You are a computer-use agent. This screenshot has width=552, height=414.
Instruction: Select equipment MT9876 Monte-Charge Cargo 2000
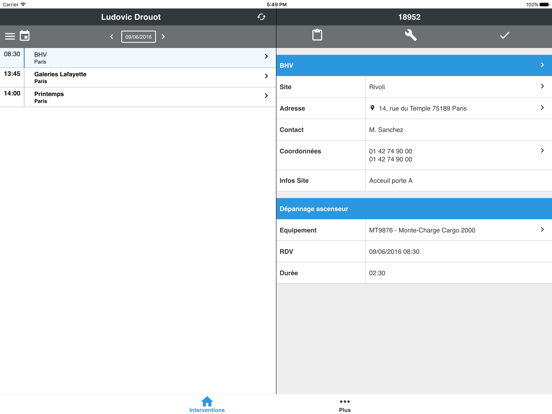pyautogui.click(x=422, y=230)
